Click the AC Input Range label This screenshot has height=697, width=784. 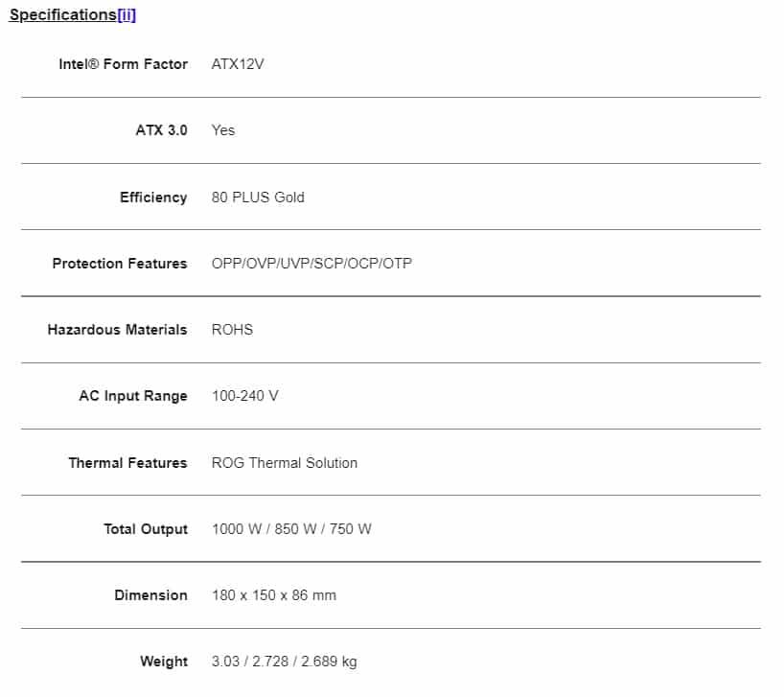pos(133,396)
